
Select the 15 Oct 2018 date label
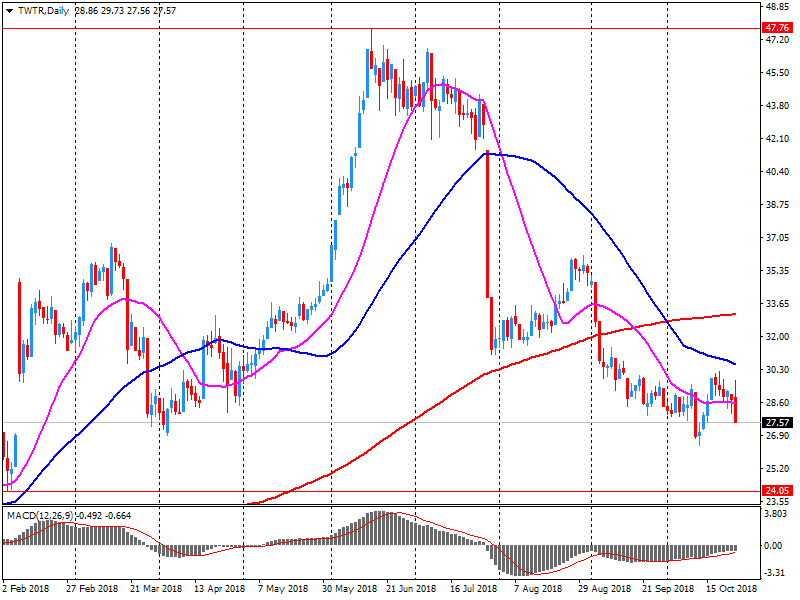click(731, 589)
